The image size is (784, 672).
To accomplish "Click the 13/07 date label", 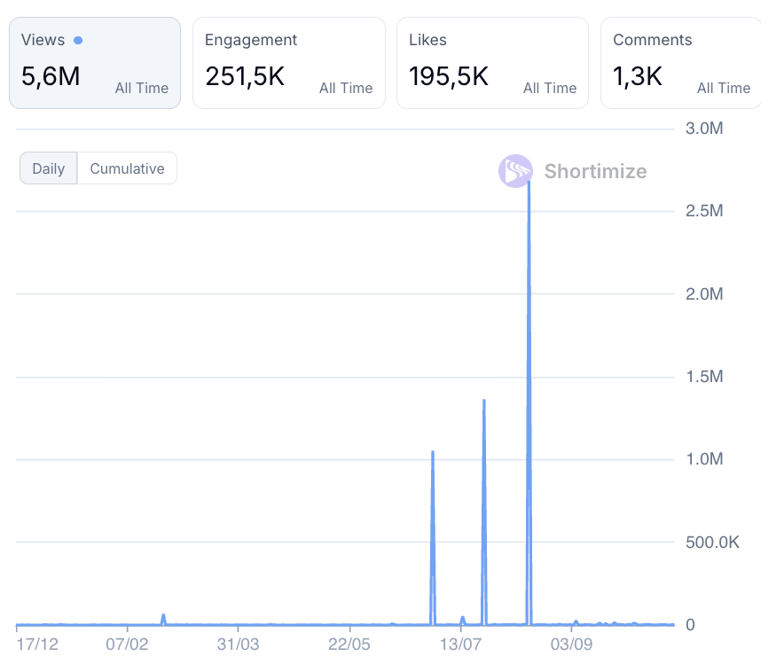I will click(x=460, y=644).
